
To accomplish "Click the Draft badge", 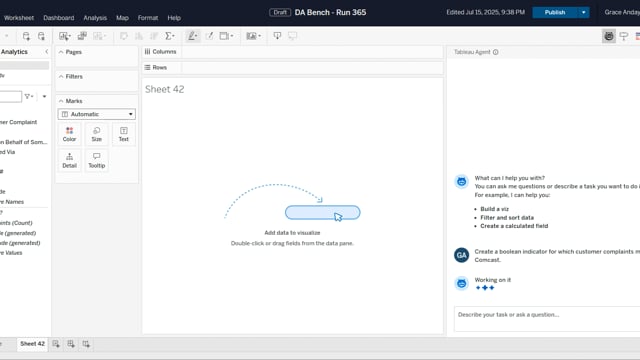I will pos(280,13).
